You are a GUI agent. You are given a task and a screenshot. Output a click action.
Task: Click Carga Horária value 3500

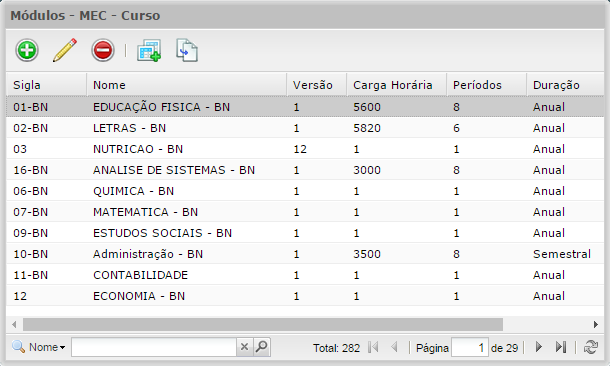click(x=367, y=254)
